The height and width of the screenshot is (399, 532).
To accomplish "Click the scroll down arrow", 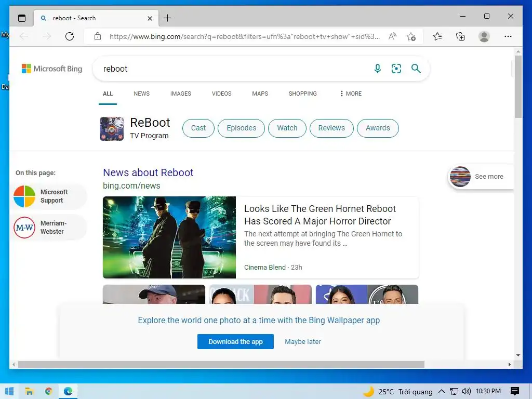I will click(518, 355).
